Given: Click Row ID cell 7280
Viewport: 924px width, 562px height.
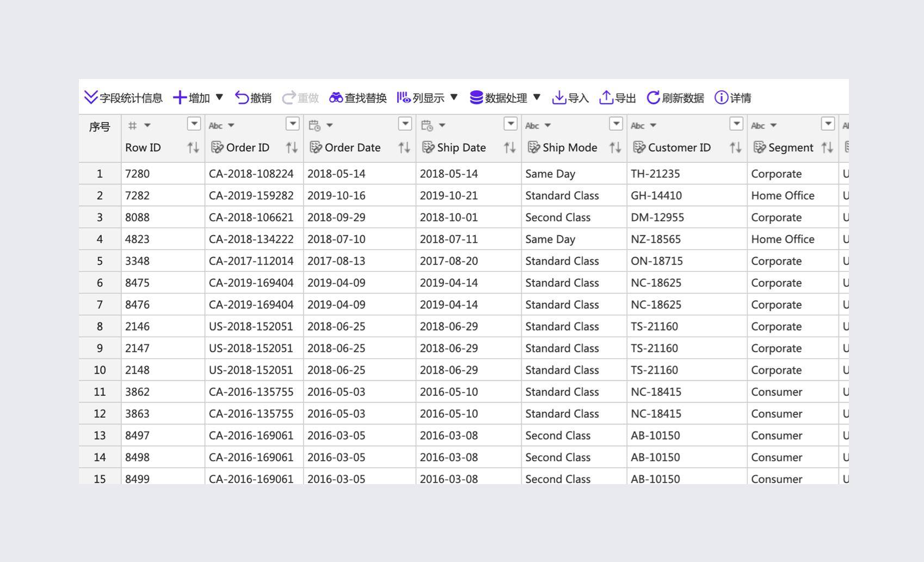Looking at the screenshot, I should coord(163,174).
